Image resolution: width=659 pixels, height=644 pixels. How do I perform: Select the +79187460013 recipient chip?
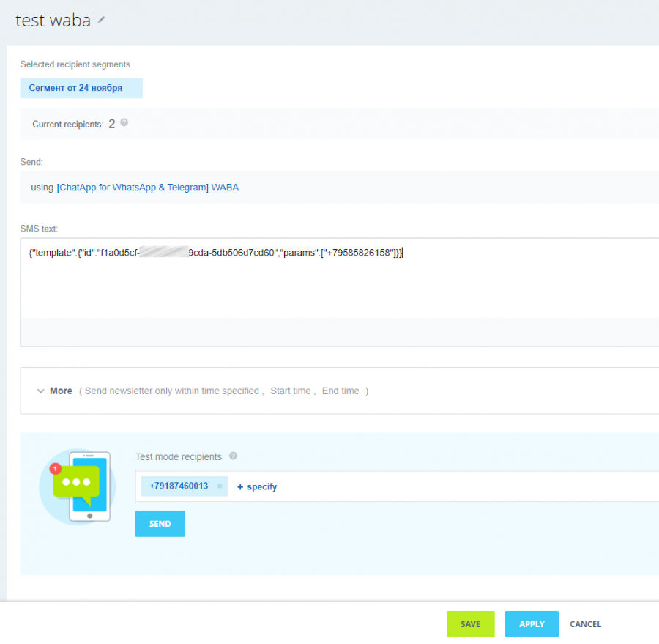click(x=179, y=486)
